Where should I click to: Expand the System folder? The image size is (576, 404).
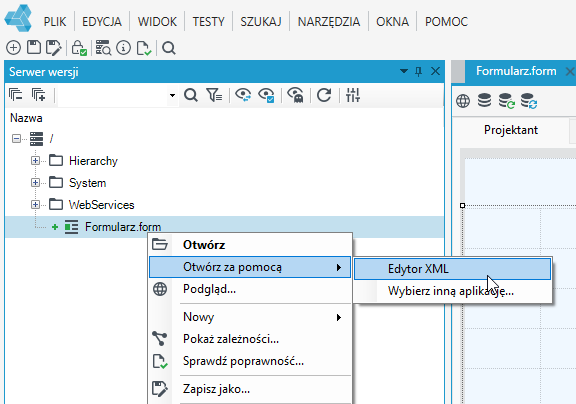[35, 183]
